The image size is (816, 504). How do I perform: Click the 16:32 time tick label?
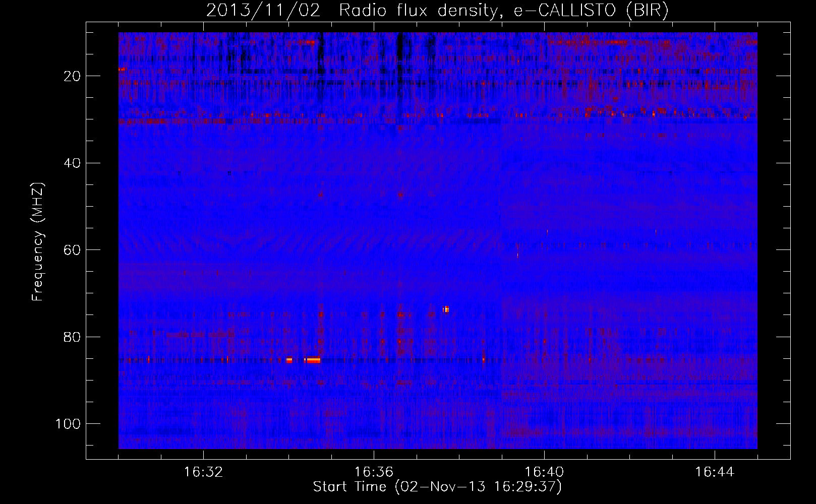(203, 472)
